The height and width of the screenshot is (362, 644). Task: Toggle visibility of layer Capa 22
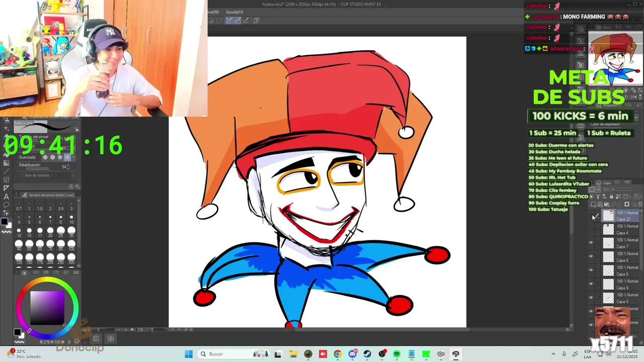tap(591, 216)
